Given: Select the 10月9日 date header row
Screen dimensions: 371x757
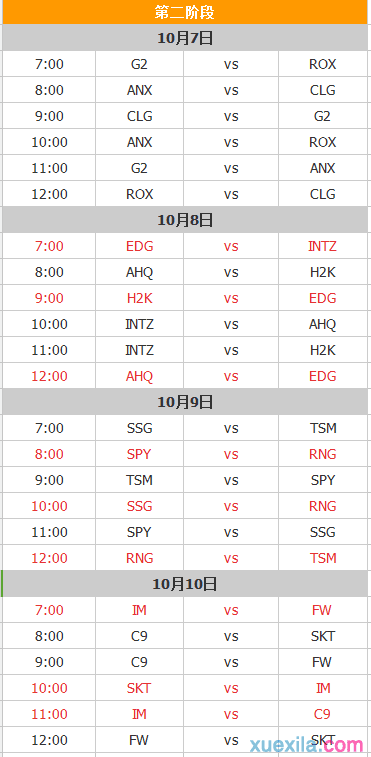Looking at the screenshot, I should pos(185,402).
